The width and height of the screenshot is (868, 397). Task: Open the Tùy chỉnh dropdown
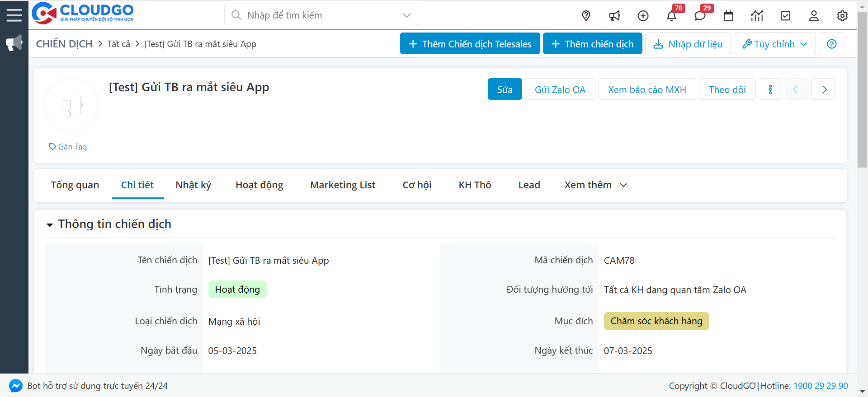click(x=774, y=44)
